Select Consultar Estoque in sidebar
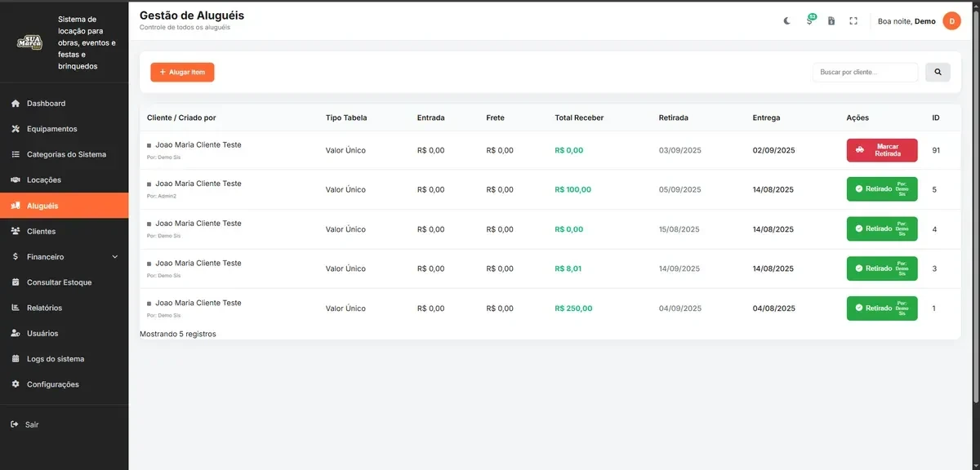The height and width of the screenshot is (470, 980). pyautogui.click(x=64, y=282)
